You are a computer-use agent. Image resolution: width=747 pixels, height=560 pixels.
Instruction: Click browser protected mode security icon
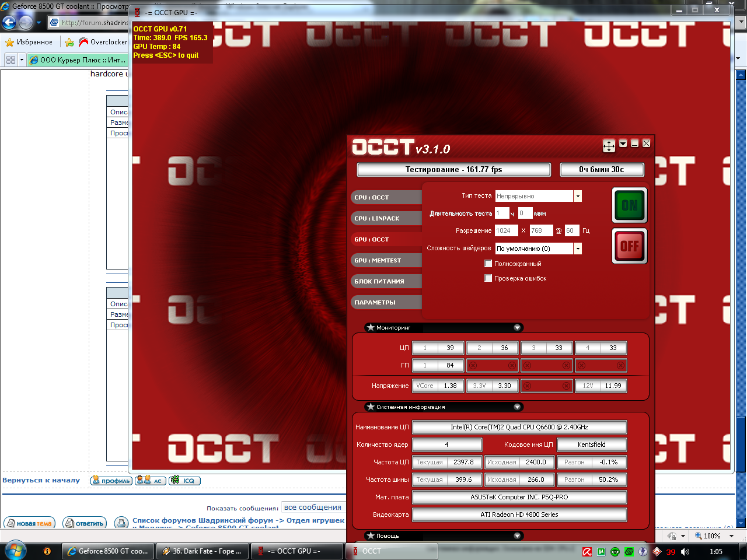[672, 535]
